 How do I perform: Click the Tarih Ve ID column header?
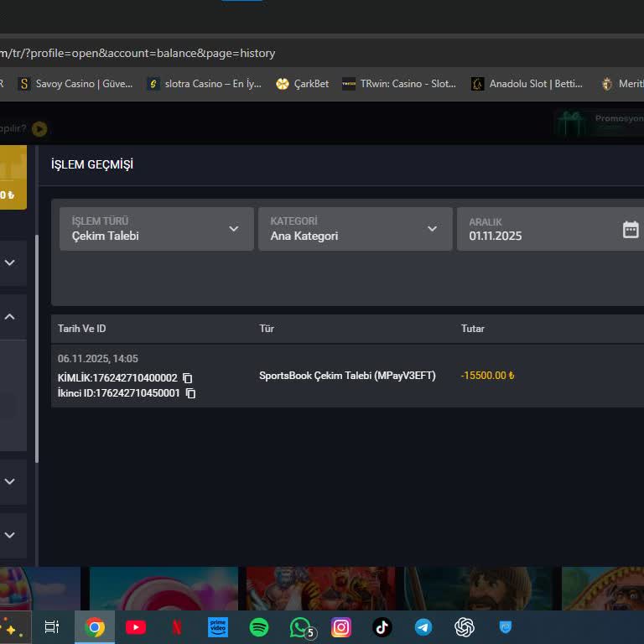pos(81,329)
